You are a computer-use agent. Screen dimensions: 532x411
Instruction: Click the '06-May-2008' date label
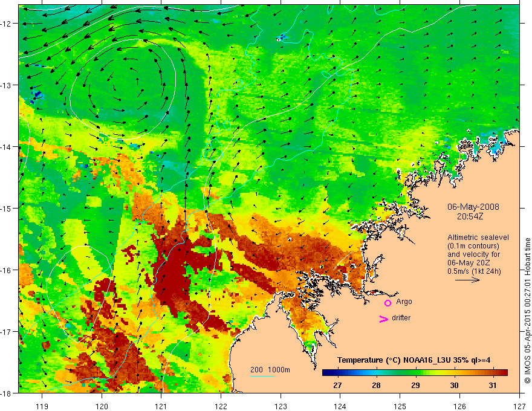point(473,207)
